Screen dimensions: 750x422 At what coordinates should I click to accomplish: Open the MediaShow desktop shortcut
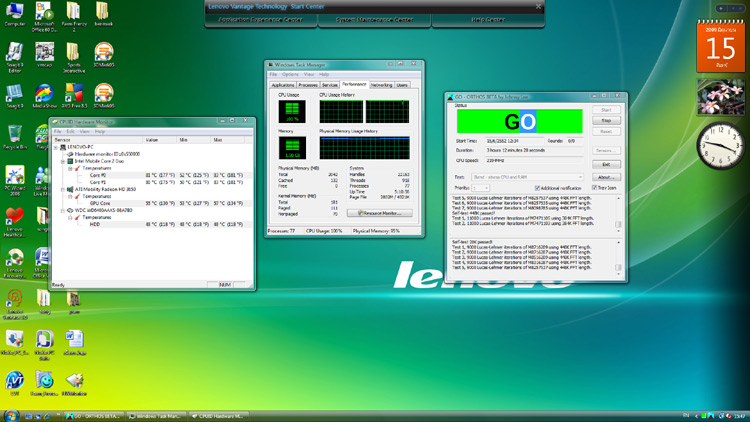pos(44,96)
